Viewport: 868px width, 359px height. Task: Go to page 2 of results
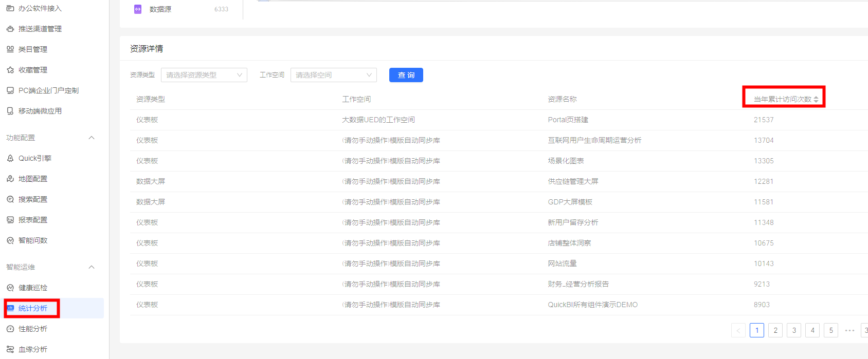click(x=775, y=330)
